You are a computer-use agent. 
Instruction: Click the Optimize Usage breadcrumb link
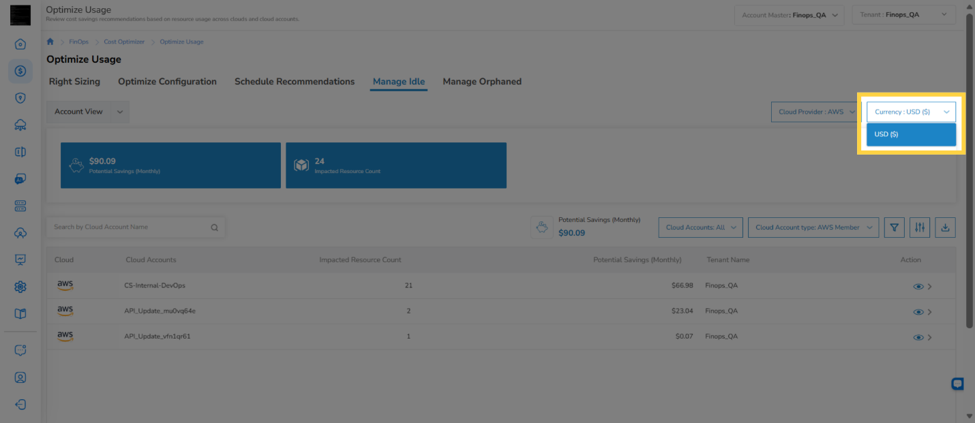[x=182, y=42]
